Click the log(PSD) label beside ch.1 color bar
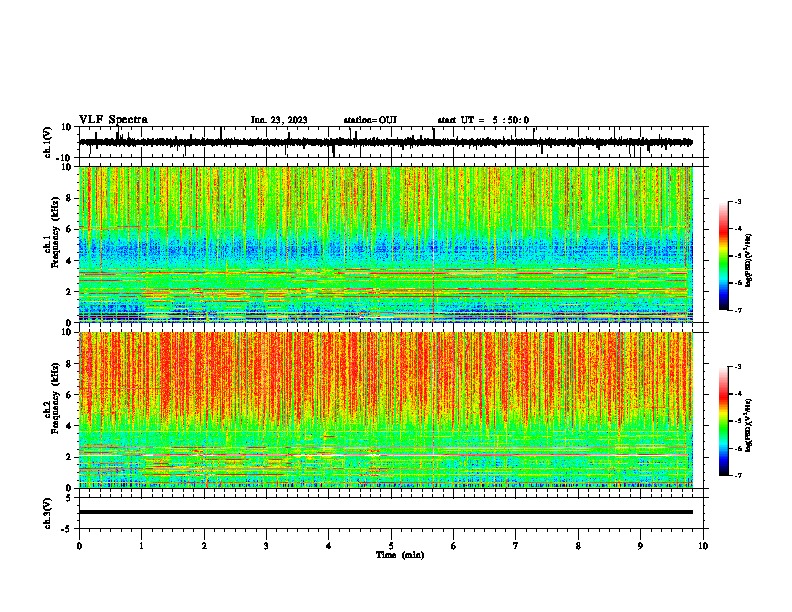Viewport: 792px width, 612px height. (749, 261)
